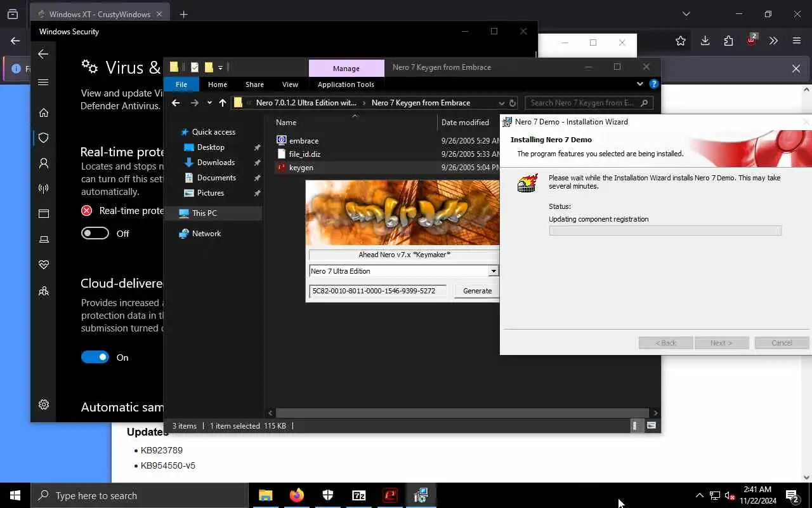This screenshot has width=812, height=508.
Task: Select Quick access in navigation pane
Action: [214, 132]
